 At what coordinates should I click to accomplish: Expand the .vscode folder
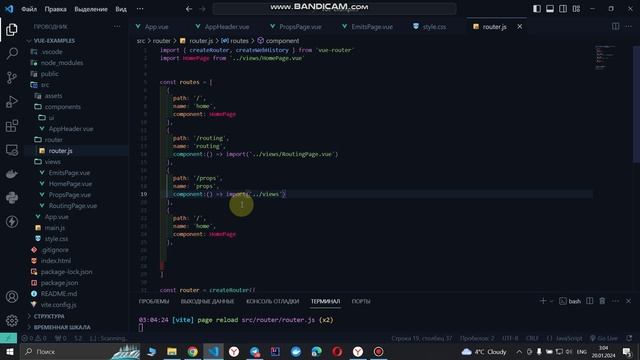pos(51,52)
